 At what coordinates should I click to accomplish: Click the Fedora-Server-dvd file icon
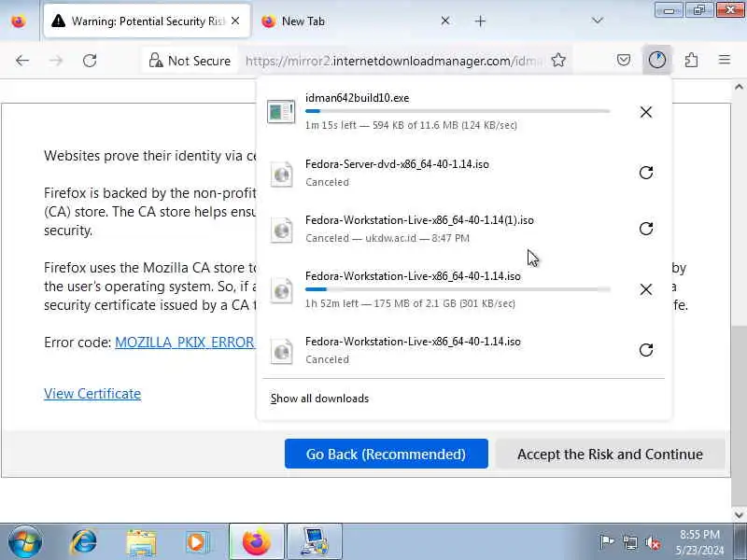281,174
